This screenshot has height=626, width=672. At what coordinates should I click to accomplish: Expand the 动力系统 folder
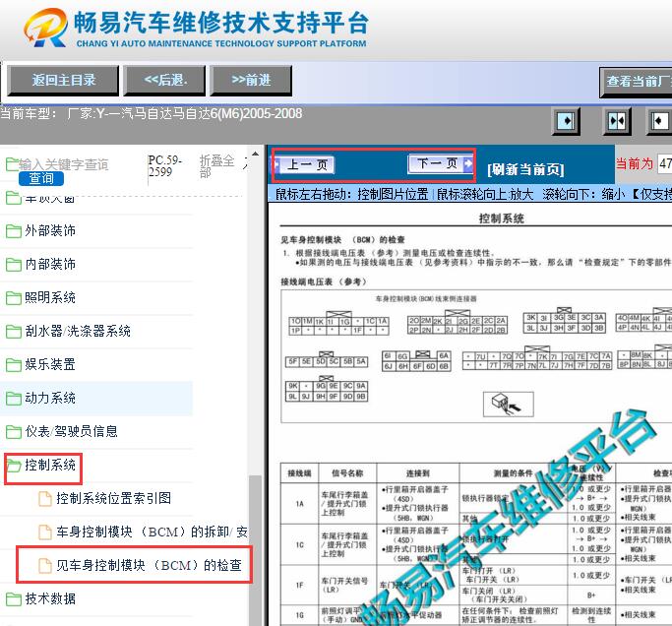[x=50, y=398]
